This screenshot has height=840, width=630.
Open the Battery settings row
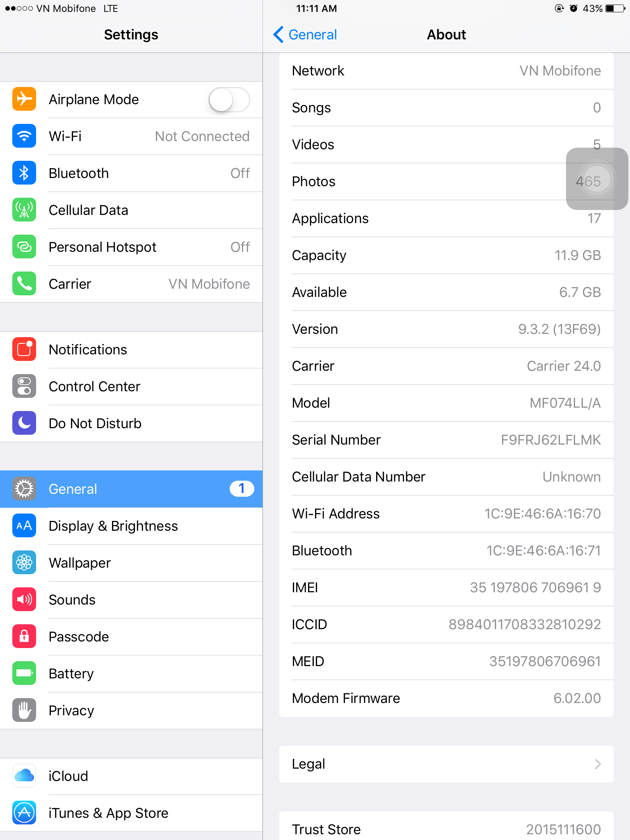click(131, 673)
